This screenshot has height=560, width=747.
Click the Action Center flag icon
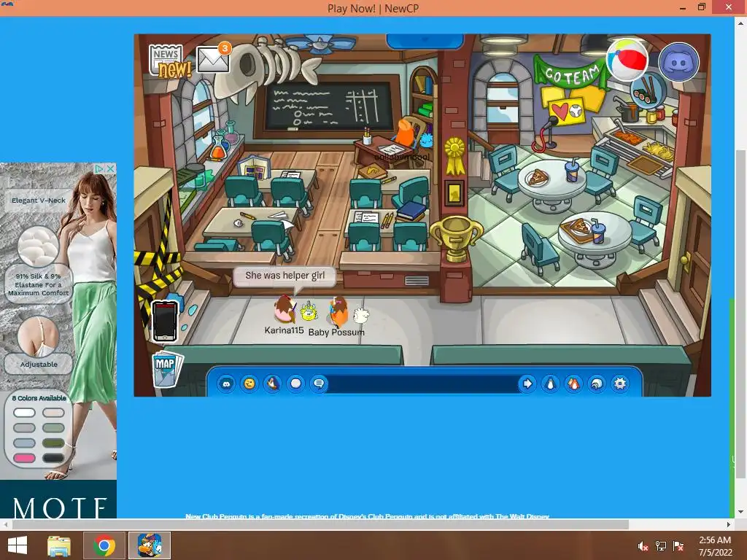(x=678, y=546)
